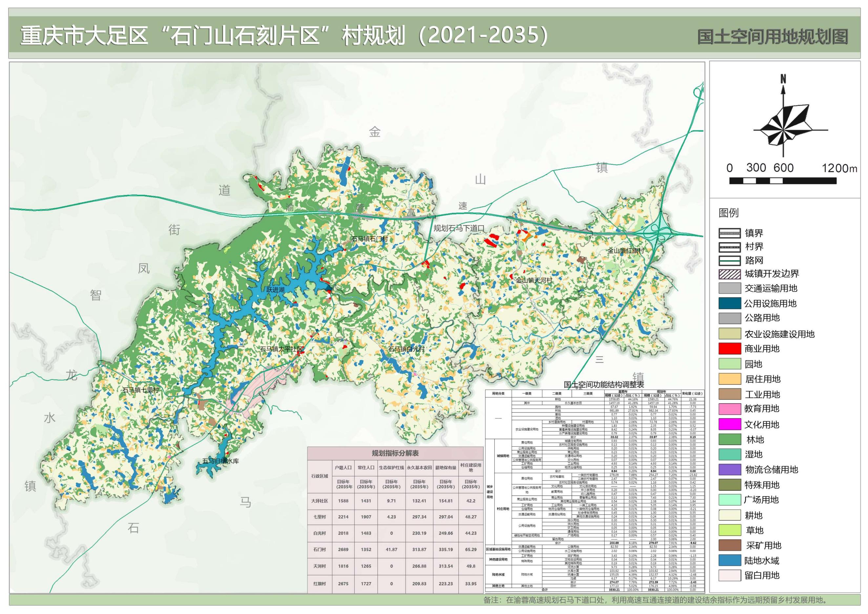The height and width of the screenshot is (614, 868).
Task: Click the 常住人口 column header
Action: 366,468
